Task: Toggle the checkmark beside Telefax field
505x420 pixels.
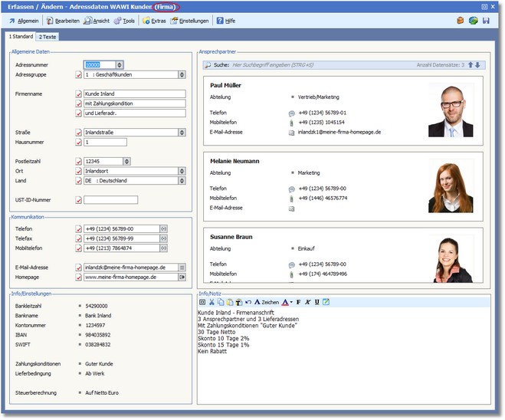Action: [x=78, y=238]
